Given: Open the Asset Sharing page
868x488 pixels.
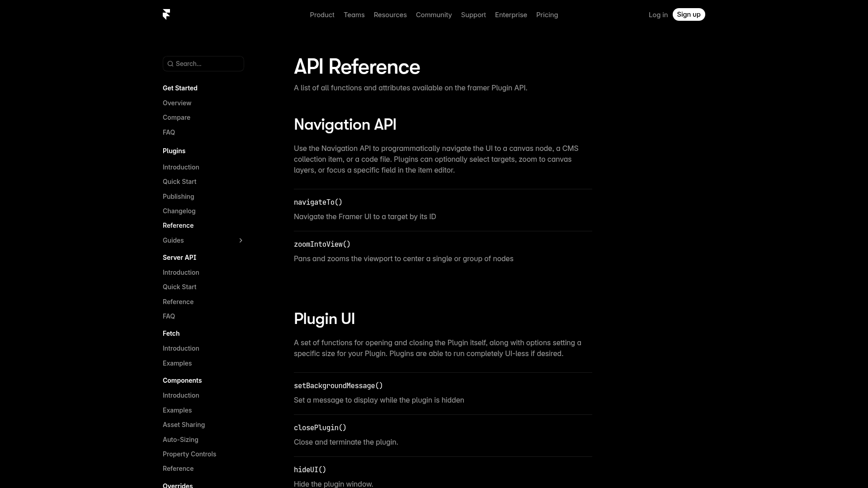Looking at the screenshot, I should [x=184, y=425].
